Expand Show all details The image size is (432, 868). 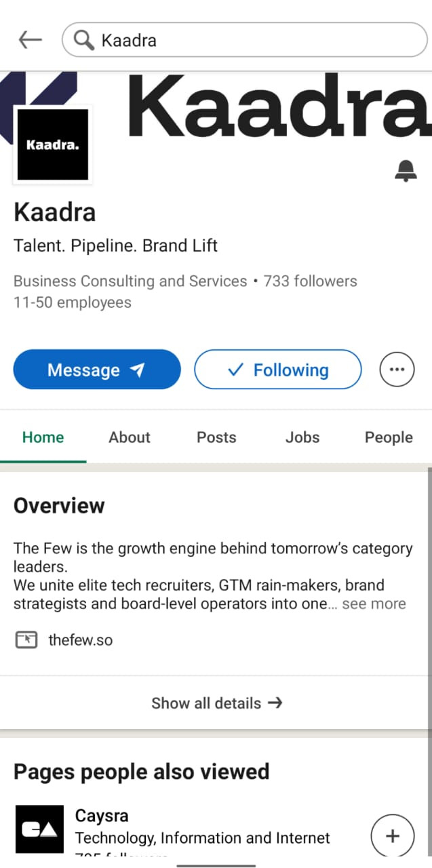coord(216,703)
